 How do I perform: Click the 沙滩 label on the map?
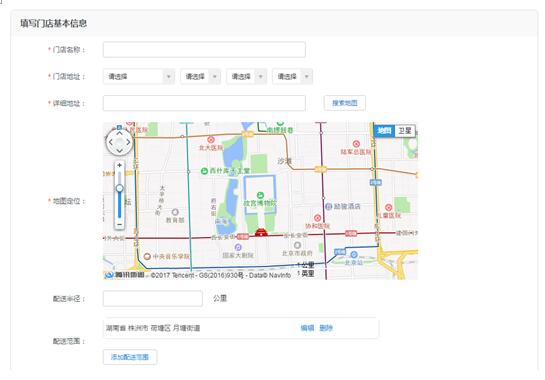285,161
